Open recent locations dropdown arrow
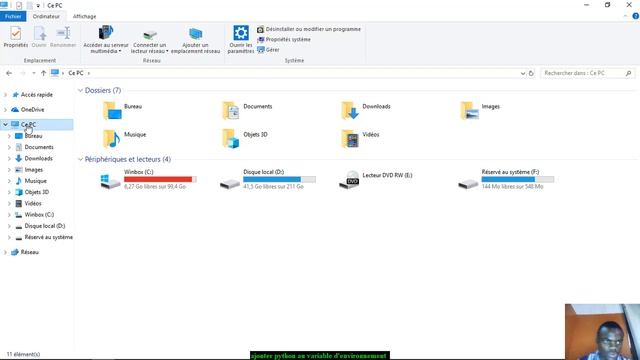This screenshot has width=640, height=360. pos(33,73)
